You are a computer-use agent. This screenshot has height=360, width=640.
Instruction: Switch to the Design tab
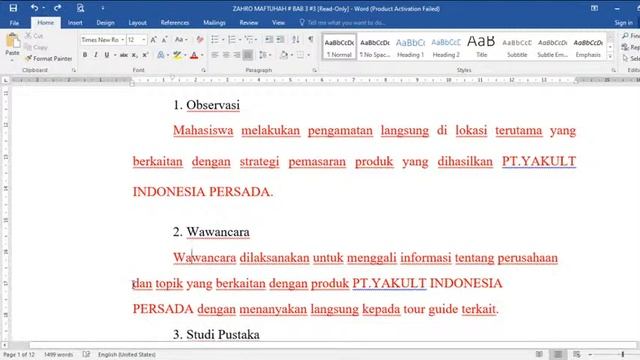click(105, 23)
